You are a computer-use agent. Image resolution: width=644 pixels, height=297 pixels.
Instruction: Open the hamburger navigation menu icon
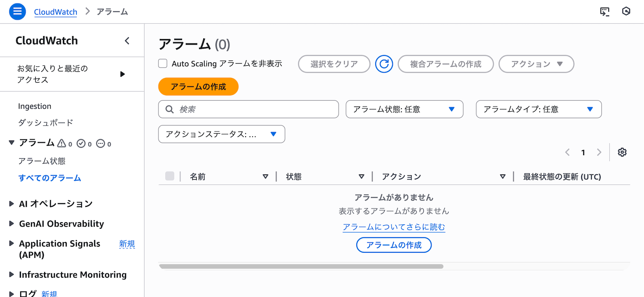[18, 11]
